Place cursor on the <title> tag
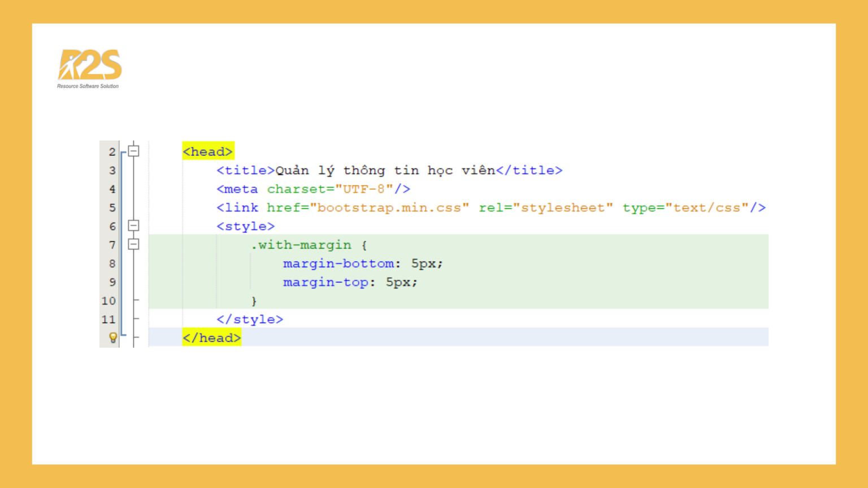Image resolution: width=868 pixels, height=488 pixels. (x=244, y=170)
